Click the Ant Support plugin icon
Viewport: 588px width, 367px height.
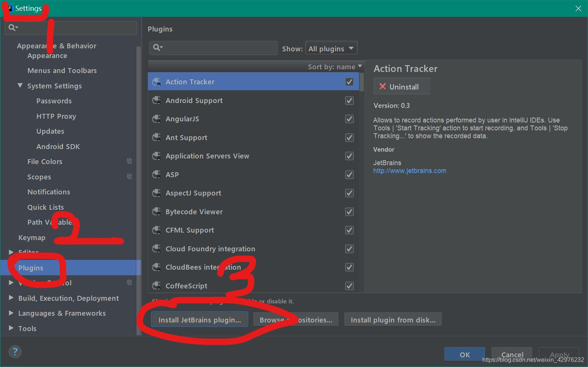coord(156,137)
